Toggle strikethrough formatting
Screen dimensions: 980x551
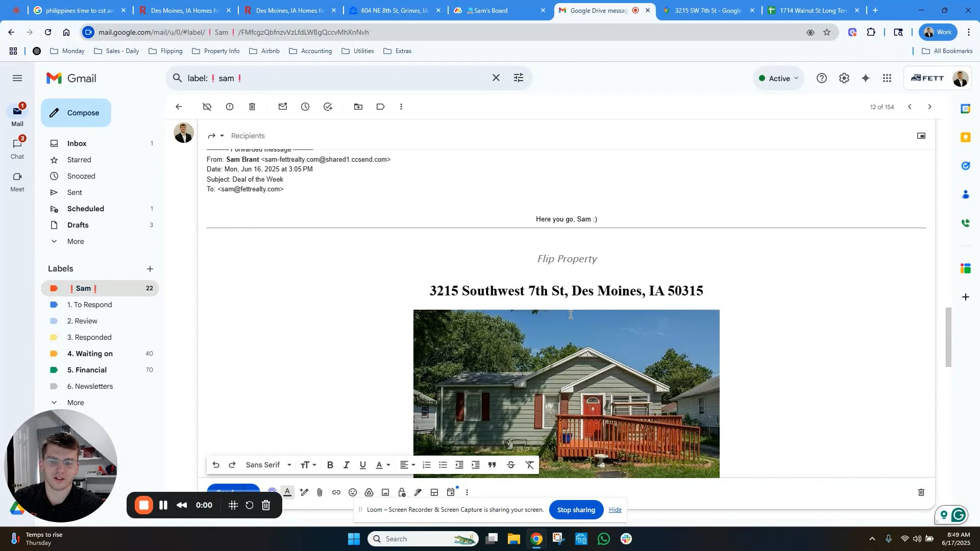[x=511, y=465]
